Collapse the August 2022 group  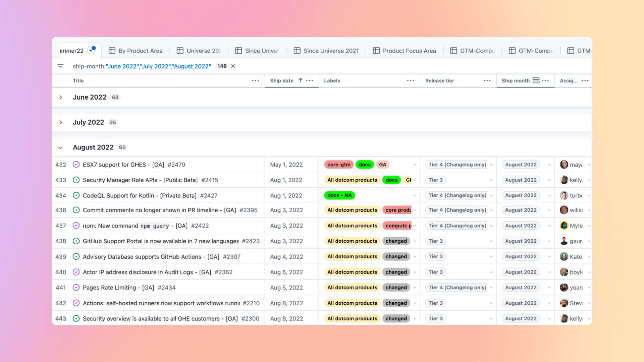tap(61, 147)
